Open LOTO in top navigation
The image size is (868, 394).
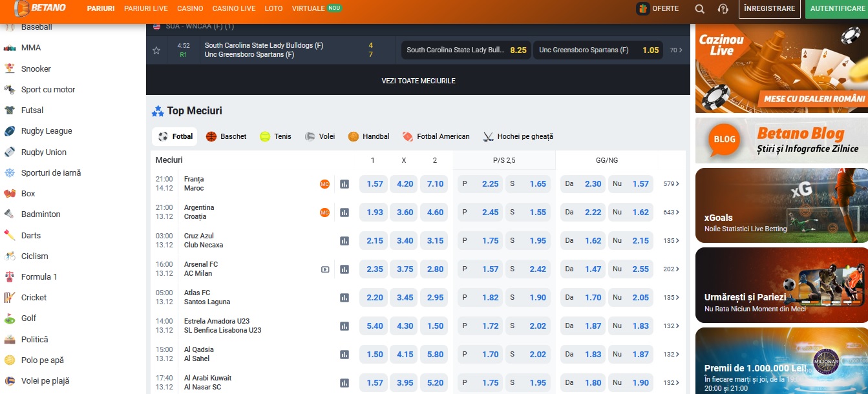[x=273, y=8]
